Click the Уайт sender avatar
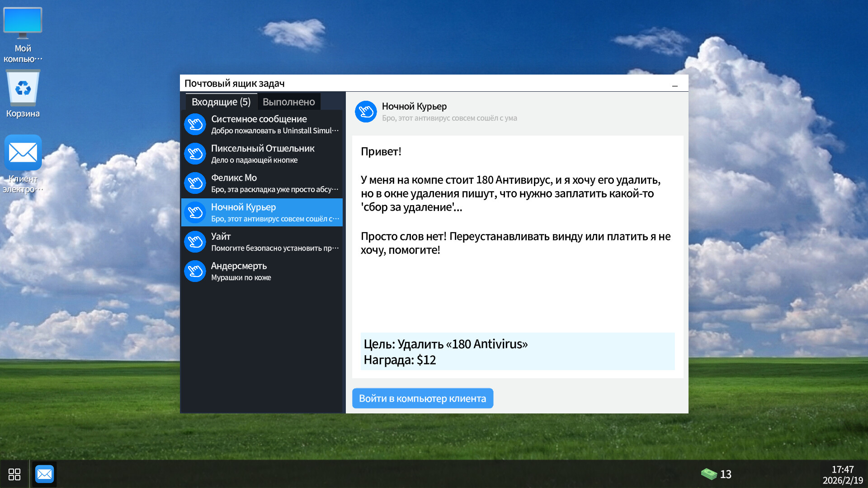The height and width of the screenshot is (488, 868). click(195, 242)
